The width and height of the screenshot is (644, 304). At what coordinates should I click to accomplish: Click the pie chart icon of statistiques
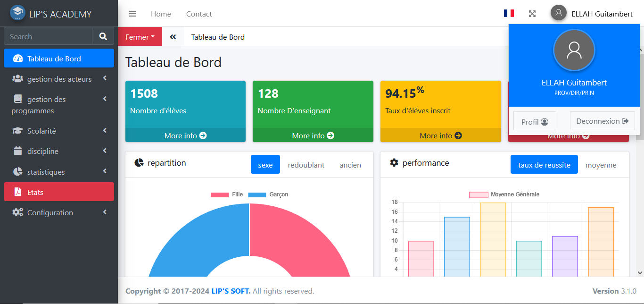point(18,172)
